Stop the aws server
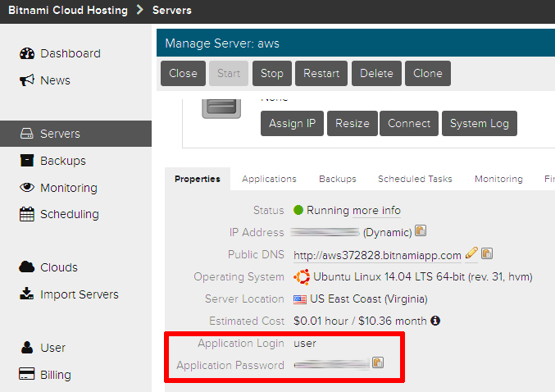Image resolution: width=555 pixels, height=392 pixels. 272,73
